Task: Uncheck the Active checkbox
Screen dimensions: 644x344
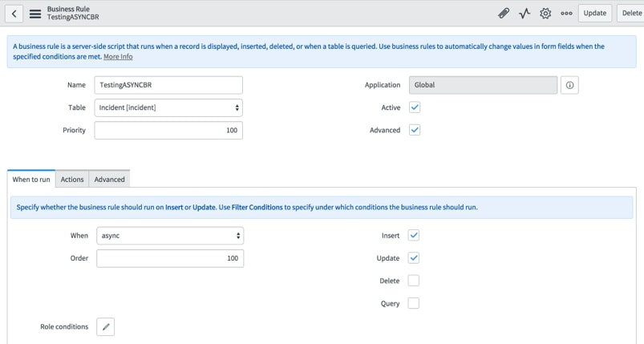Action: 415,107
